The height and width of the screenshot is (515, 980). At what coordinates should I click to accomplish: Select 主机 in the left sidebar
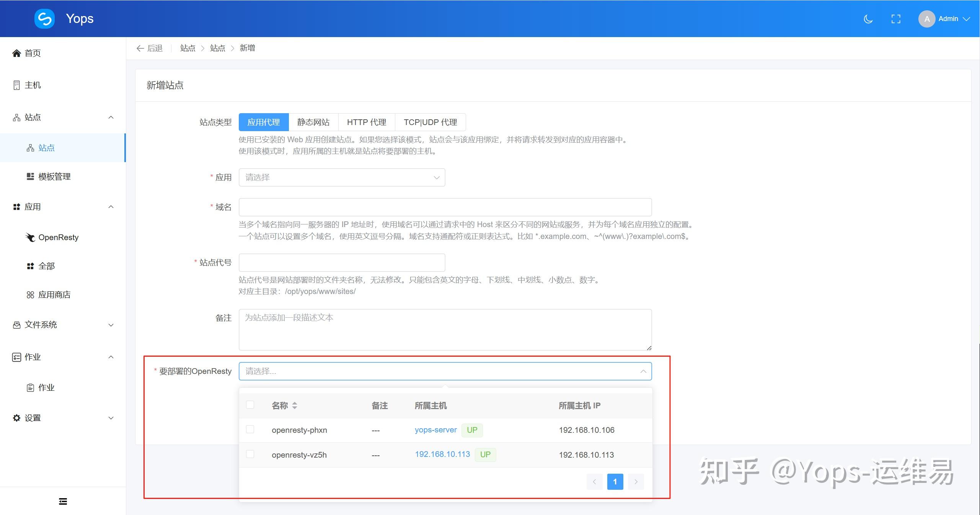coord(32,85)
